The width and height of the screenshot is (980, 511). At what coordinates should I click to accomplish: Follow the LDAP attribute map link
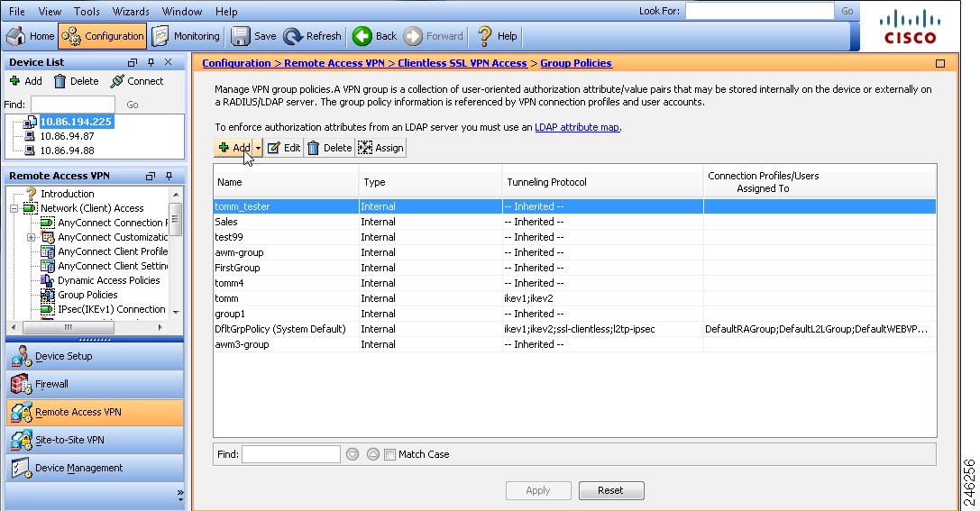click(x=577, y=127)
